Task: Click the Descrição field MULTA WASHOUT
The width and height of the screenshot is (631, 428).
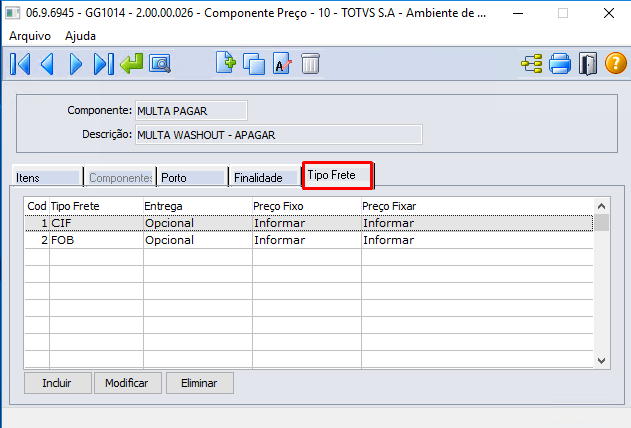Action: tap(278, 135)
